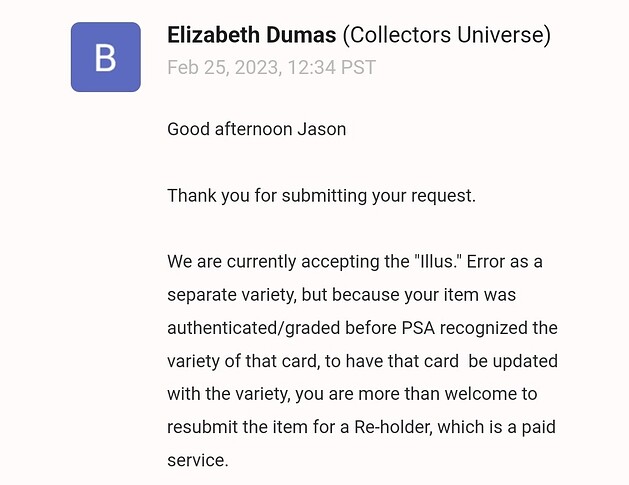629x485 pixels.
Task: Click the word "Error" in the message
Action: coord(493,262)
